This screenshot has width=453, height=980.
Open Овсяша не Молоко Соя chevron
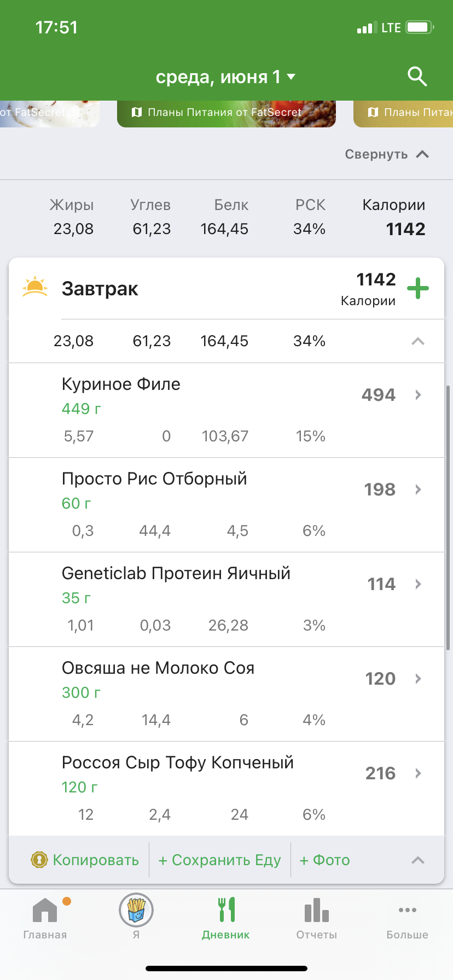click(418, 679)
